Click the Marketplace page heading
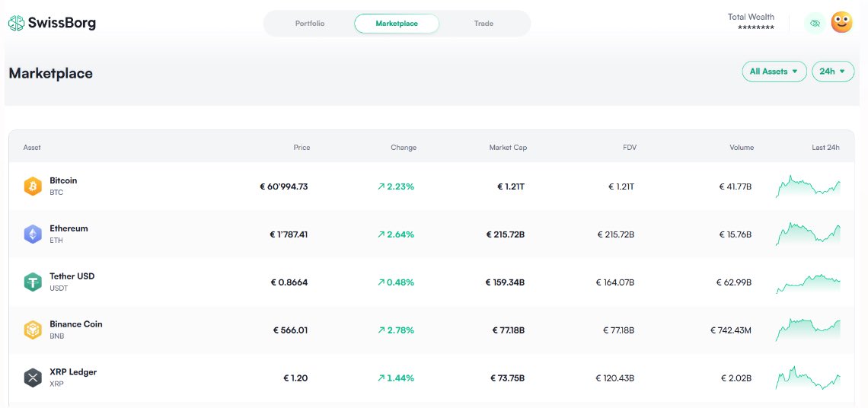 pyautogui.click(x=51, y=73)
